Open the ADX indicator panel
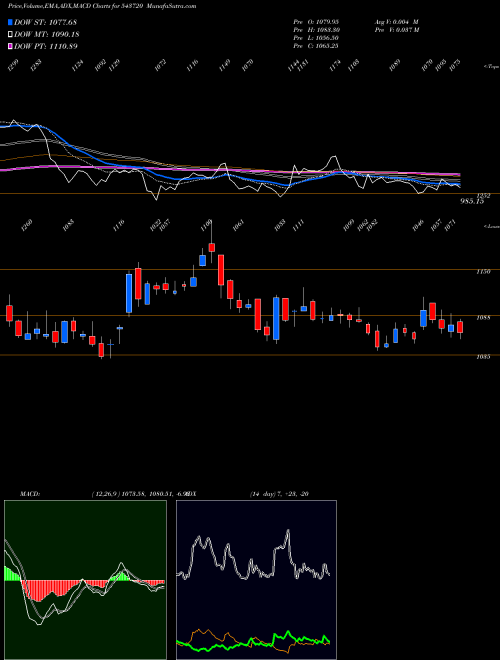This screenshot has height=660, width=500. (x=256, y=580)
